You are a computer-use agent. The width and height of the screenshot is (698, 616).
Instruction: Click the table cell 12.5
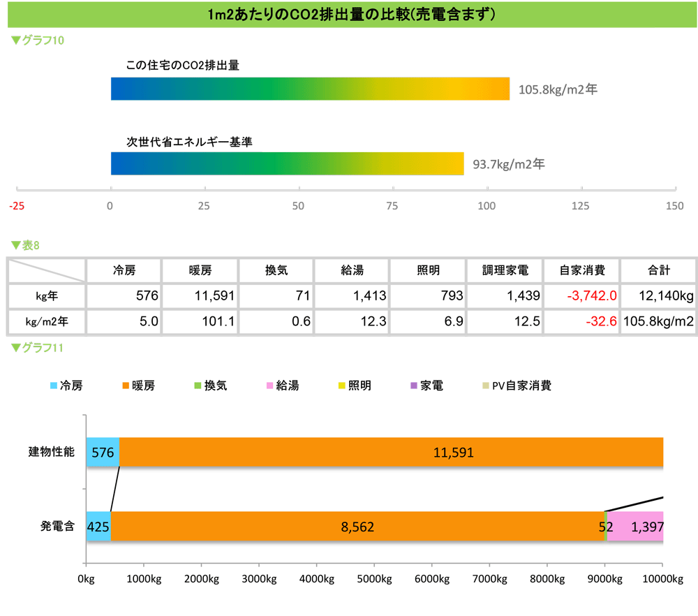coord(505,321)
